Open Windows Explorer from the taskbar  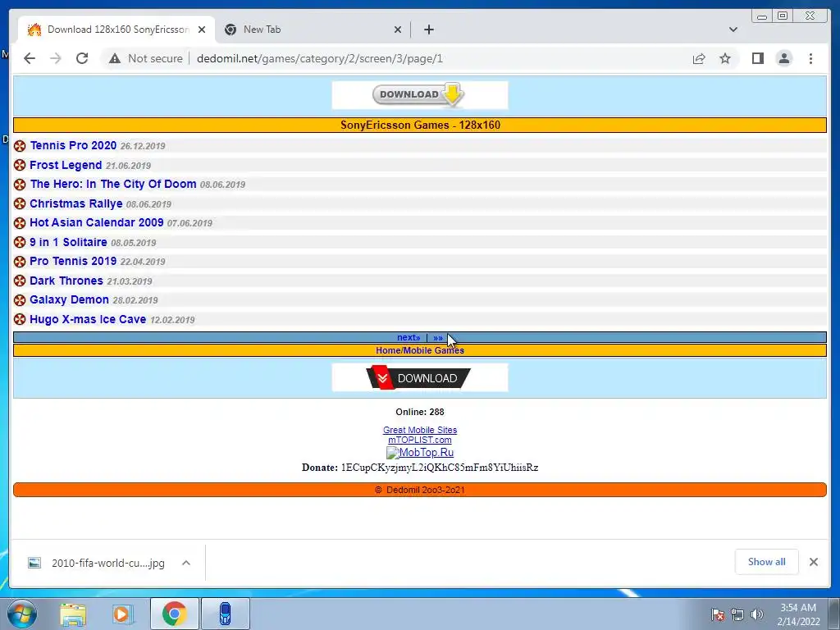pos(73,614)
